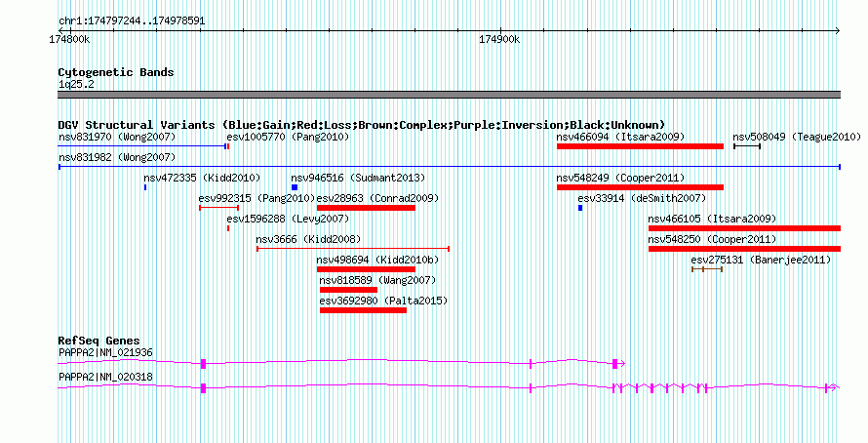Select the nsv946516 (Sudmant2013) blue square
The image size is (868, 443).
pos(295,187)
